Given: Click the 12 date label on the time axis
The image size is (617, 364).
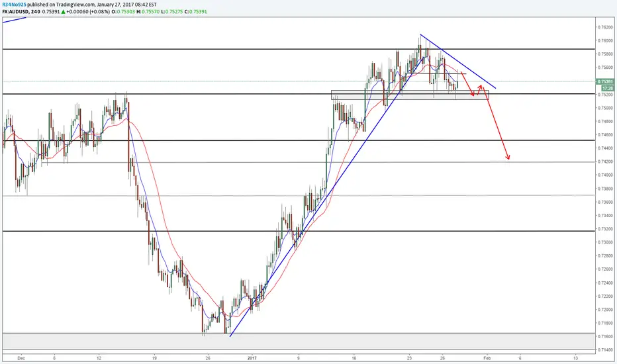Looking at the screenshot, I should (x=99, y=358).
